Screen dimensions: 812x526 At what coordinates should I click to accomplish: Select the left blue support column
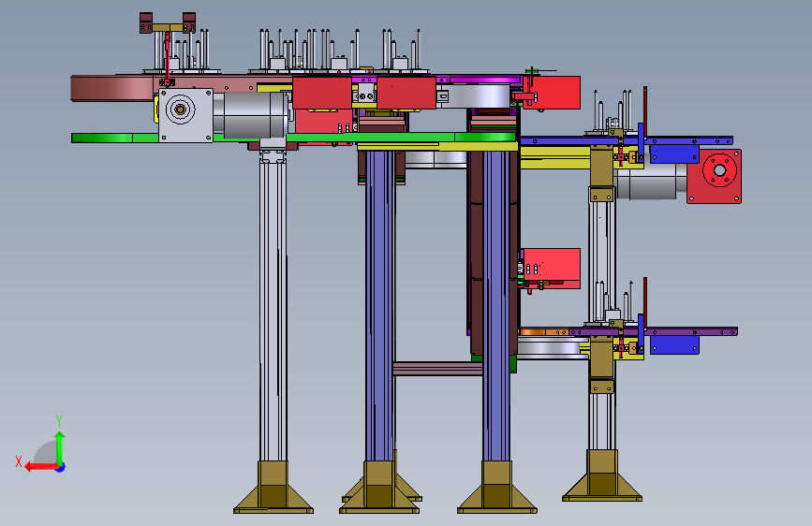point(379,305)
